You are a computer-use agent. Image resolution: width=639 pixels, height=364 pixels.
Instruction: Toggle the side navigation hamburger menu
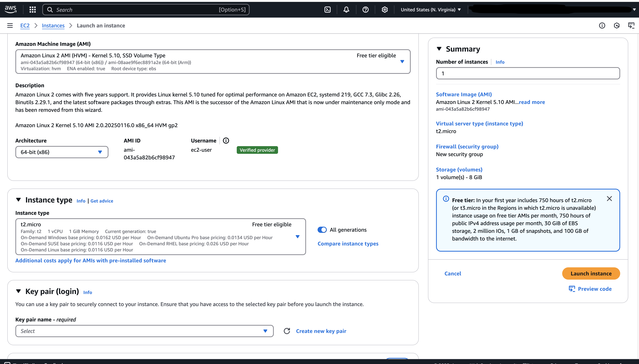click(x=10, y=26)
